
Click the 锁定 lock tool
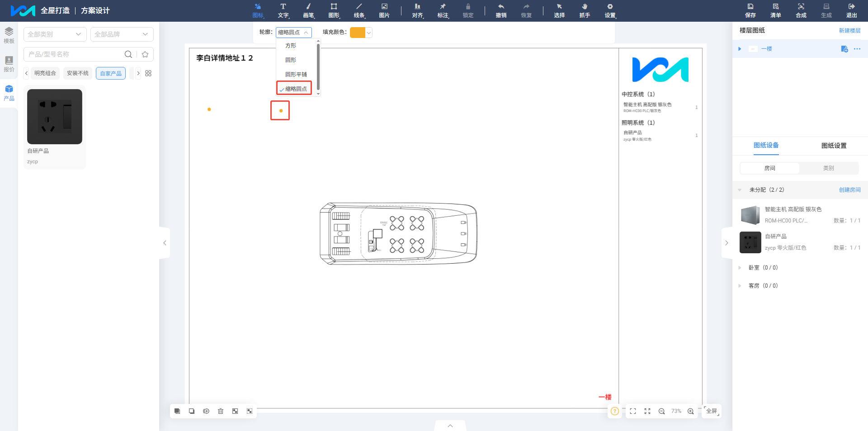point(468,10)
